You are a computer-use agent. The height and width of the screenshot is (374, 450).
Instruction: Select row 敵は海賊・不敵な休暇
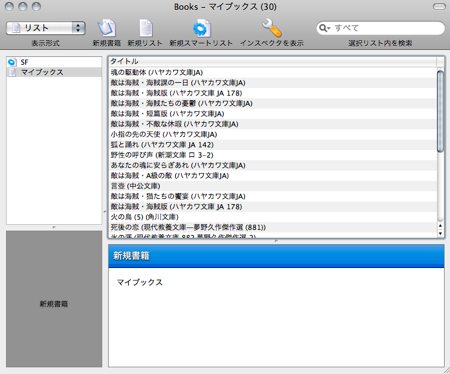click(272, 124)
